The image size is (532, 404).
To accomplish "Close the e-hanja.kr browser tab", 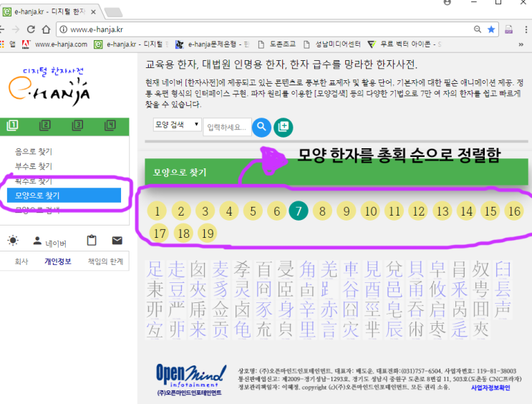I will 93,12.
